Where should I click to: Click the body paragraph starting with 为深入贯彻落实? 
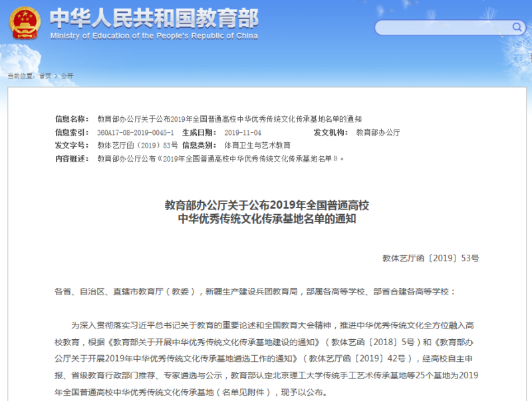[x=266, y=359]
